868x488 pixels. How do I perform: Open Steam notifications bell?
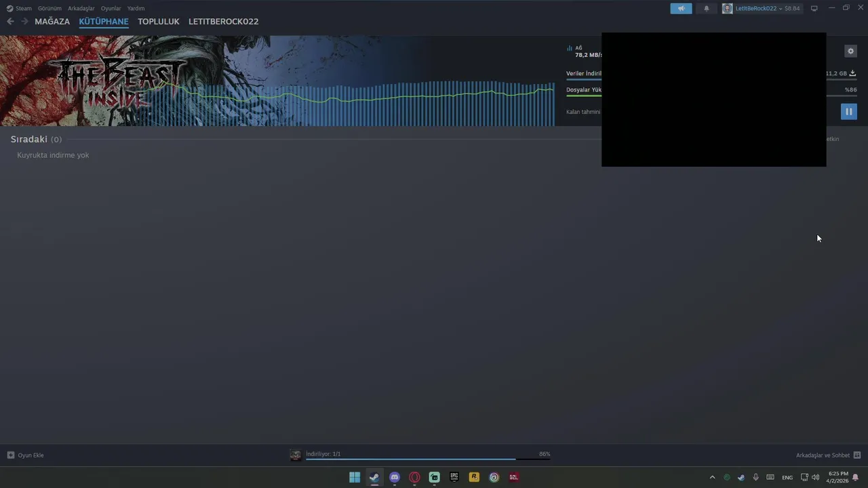click(x=706, y=8)
